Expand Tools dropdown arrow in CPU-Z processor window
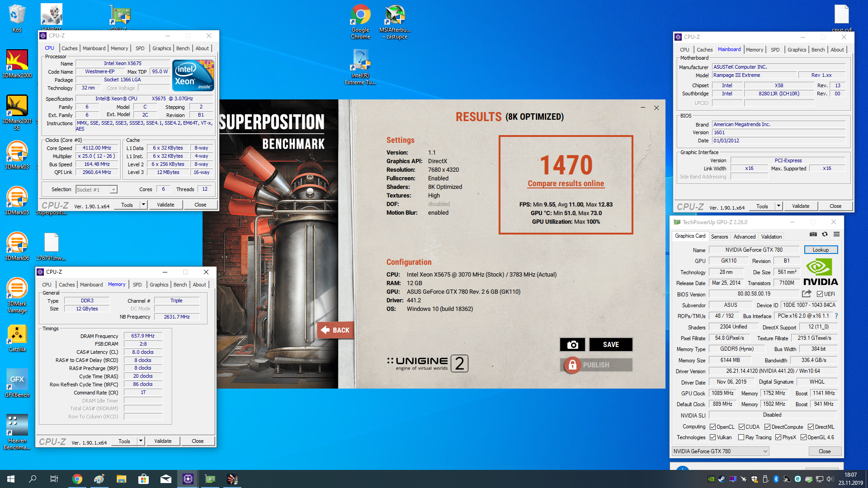Viewport: 868px width, 488px height. (x=143, y=205)
